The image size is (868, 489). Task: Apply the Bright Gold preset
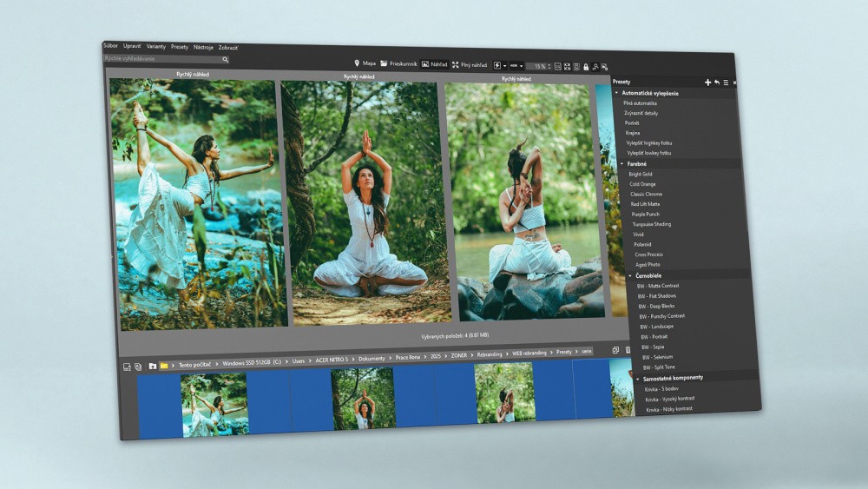coord(641,175)
